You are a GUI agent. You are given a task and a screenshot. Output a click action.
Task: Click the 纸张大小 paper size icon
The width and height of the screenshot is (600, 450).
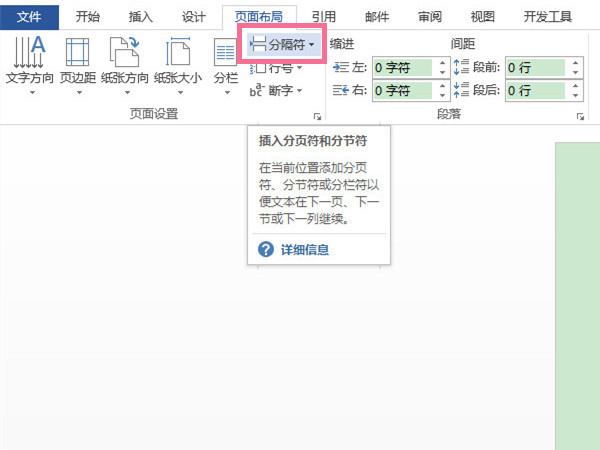177,52
